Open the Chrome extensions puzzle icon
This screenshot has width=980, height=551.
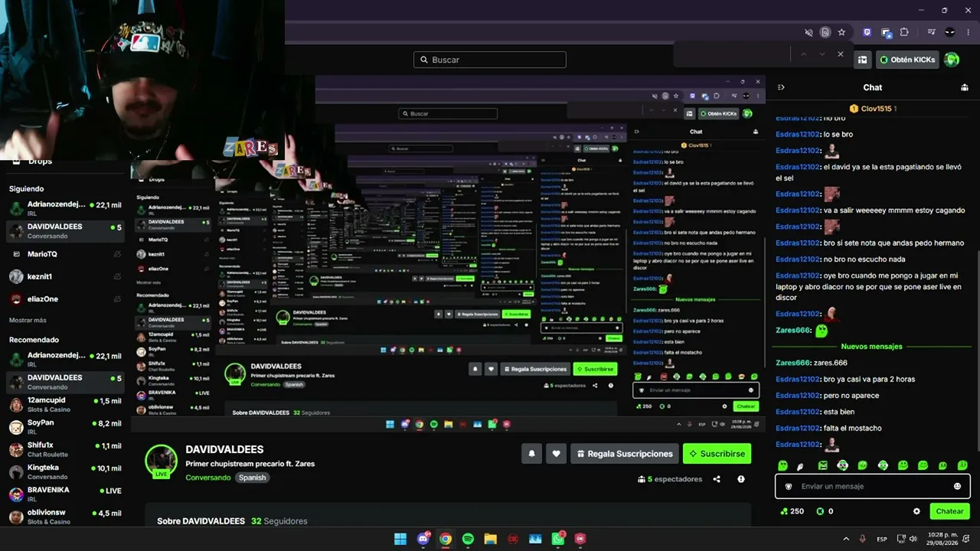(x=904, y=32)
